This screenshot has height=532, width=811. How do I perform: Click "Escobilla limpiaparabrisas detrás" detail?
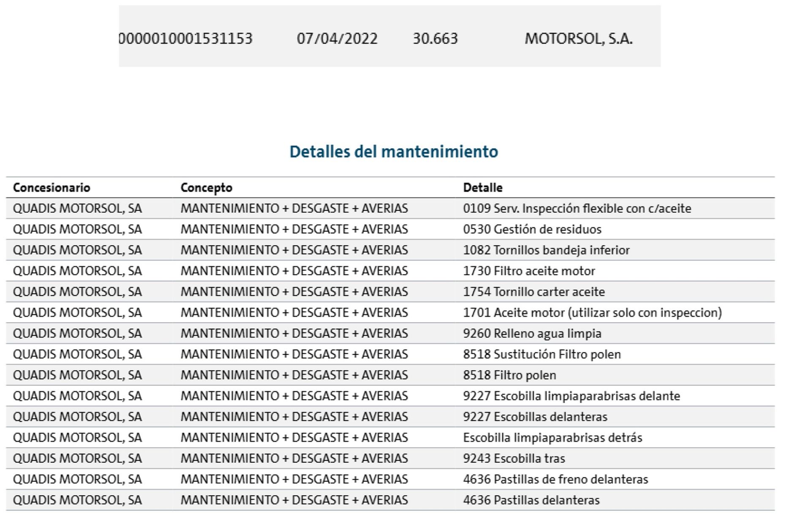[x=552, y=438]
